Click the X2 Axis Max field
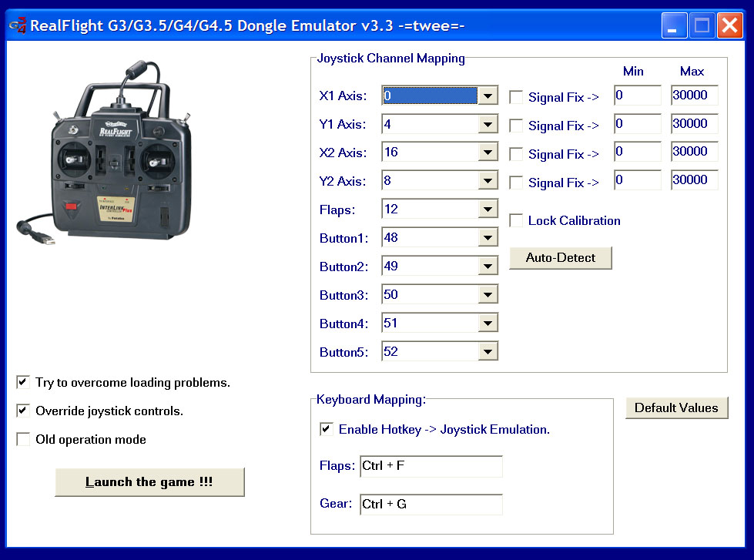The image size is (754, 560). 695,152
